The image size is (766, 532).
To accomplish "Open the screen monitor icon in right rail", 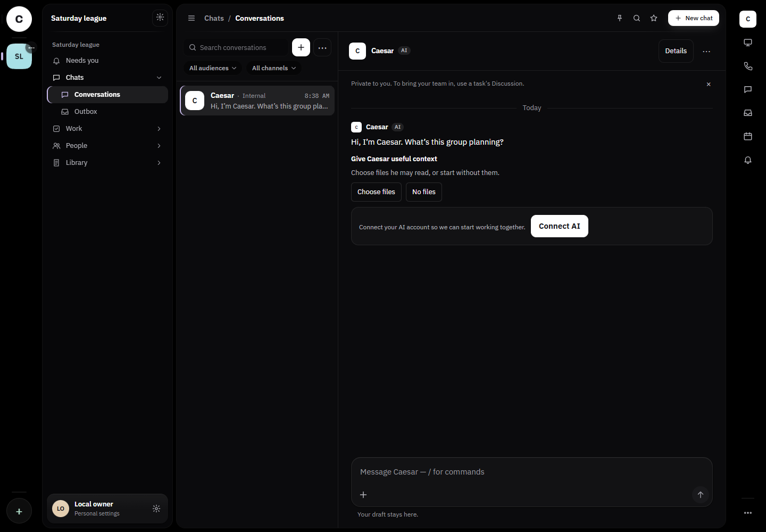I will pos(748,43).
